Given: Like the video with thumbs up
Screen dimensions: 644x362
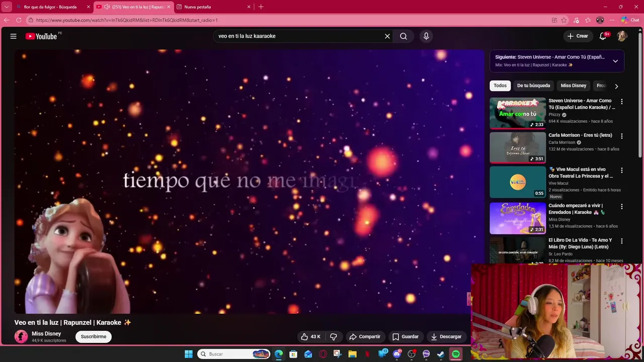Looking at the screenshot, I should (x=310, y=337).
